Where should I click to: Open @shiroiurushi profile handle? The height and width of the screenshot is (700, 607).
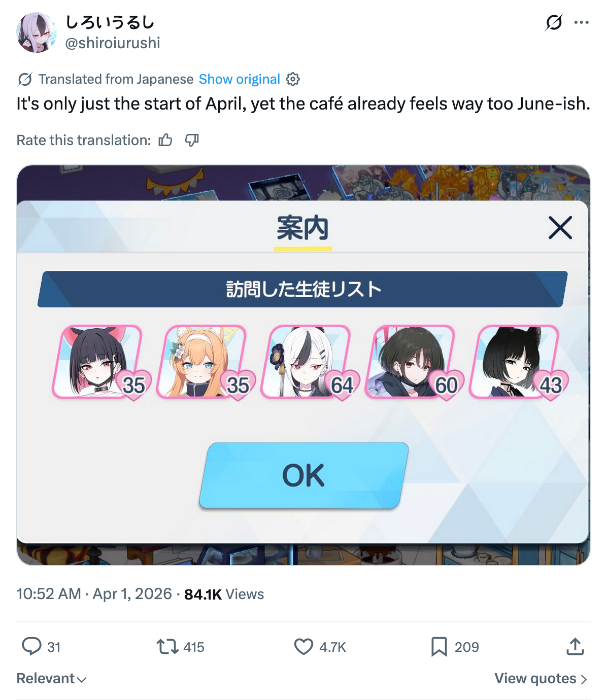coord(113,43)
